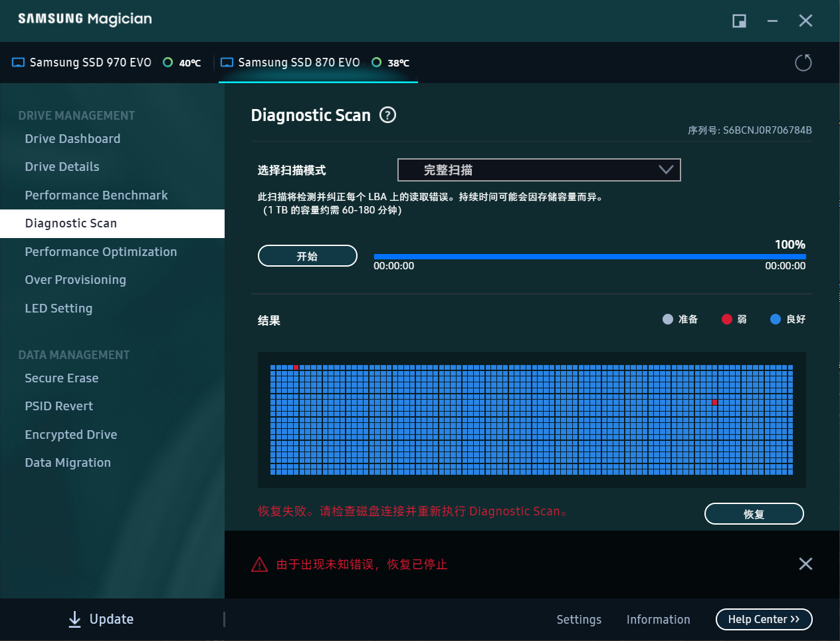Click the 40℃ temperature reading
The width and height of the screenshot is (840, 641).
pos(190,63)
